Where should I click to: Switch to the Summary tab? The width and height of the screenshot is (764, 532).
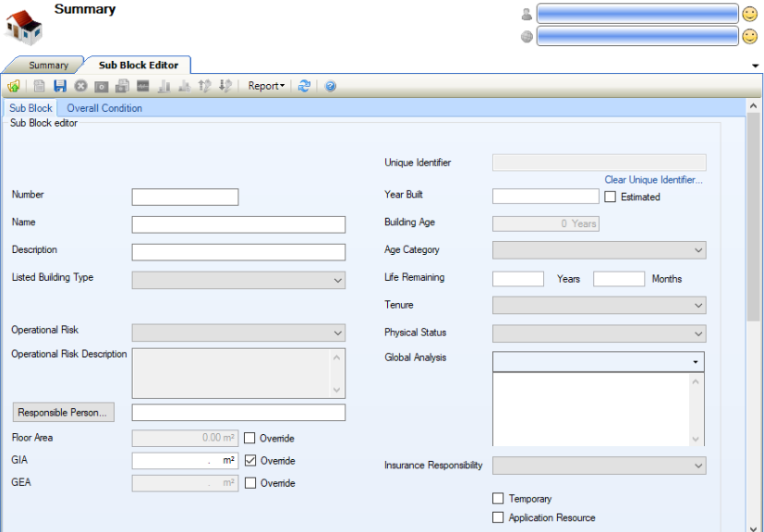click(48, 66)
